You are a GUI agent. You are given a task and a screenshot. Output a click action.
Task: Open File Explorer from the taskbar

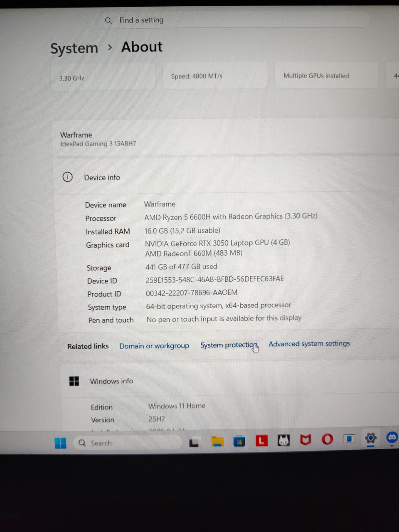[217, 442]
